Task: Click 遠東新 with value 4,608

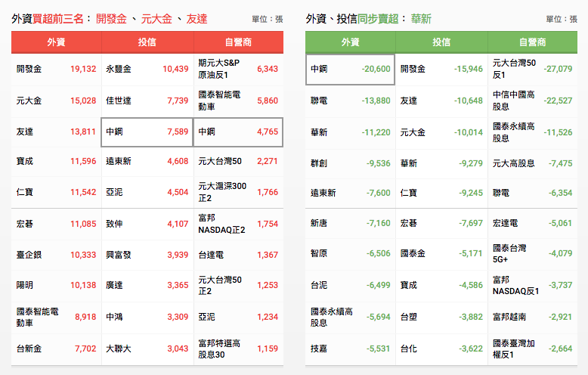Action: [x=119, y=161]
